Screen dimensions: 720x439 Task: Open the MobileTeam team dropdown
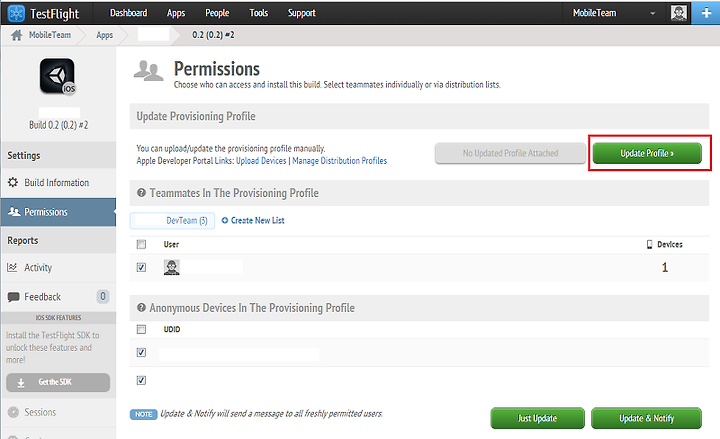[614, 13]
